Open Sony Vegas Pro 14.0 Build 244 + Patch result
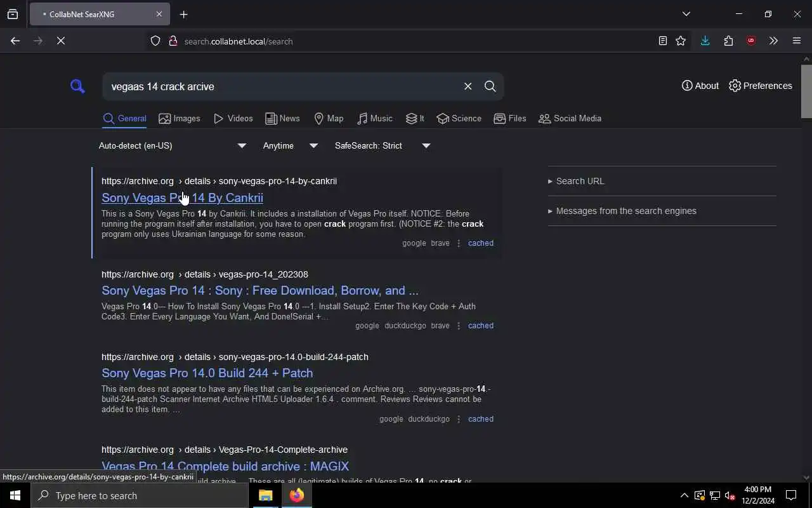The image size is (812, 508). [x=207, y=373]
